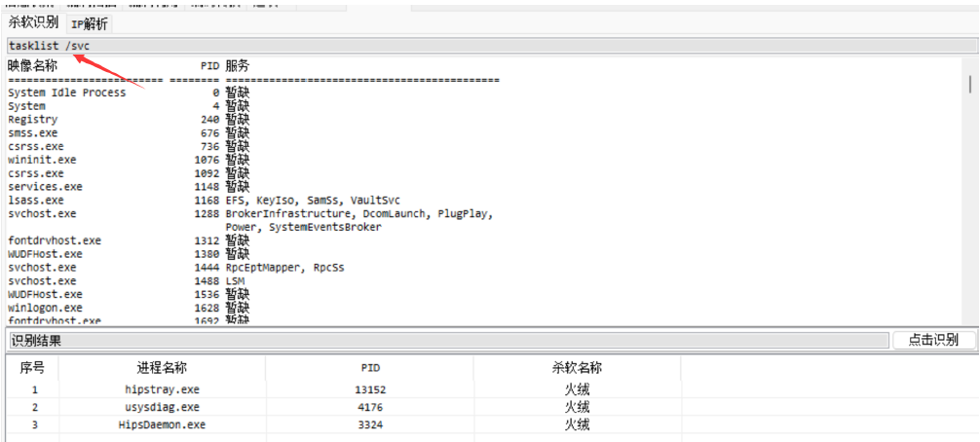Click PID 13152 in results table
980x442 pixels.
pos(370,389)
